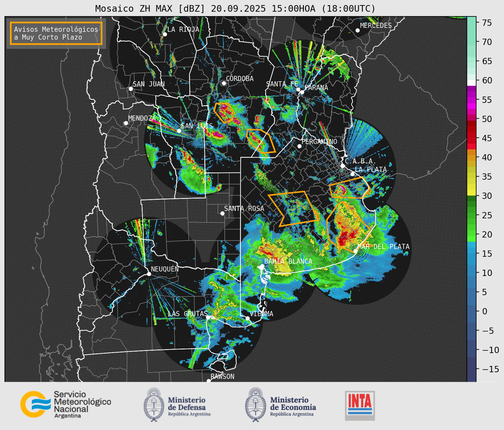Click the C.A.B.A. city marker
504x430 pixels.
tap(343, 166)
